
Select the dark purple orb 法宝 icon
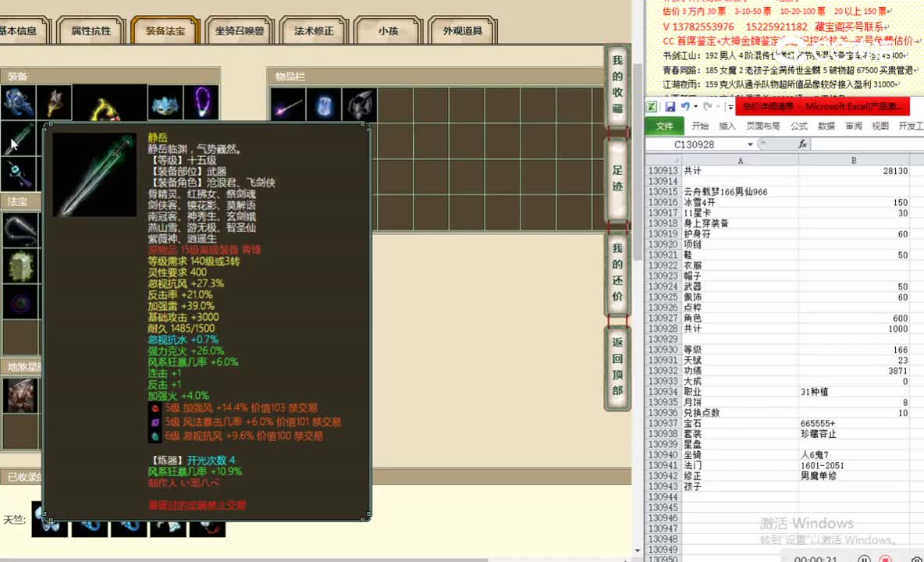20,302
